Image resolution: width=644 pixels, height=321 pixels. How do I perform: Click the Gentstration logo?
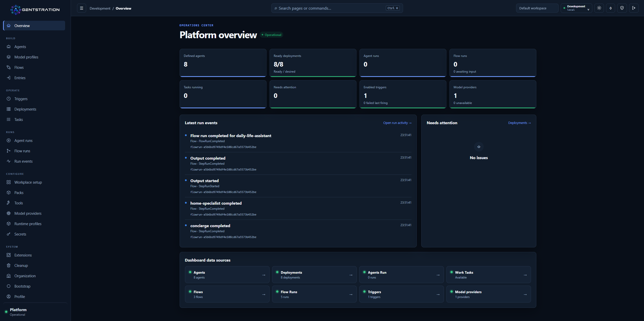(x=35, y=10)
